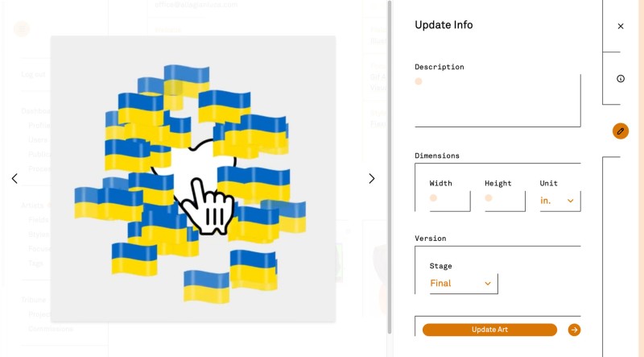
Task: Open Profile in the sidebar menu
Action: [x=39, y=126]
